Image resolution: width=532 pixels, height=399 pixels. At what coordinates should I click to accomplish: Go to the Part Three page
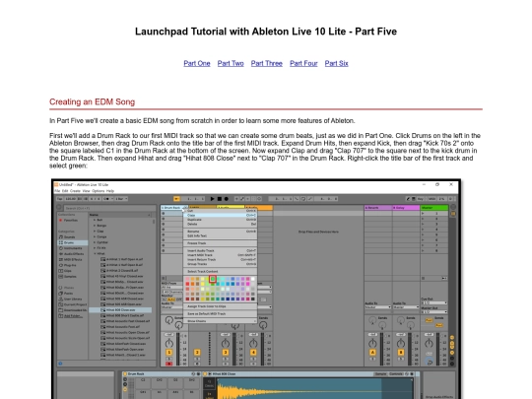267,63
